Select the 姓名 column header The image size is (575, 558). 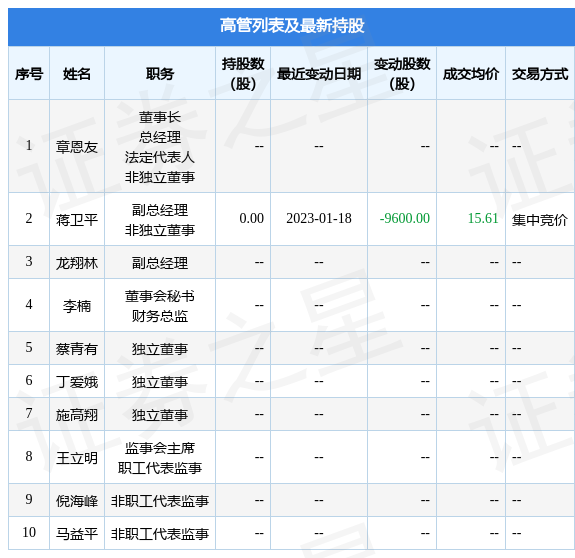77,74
